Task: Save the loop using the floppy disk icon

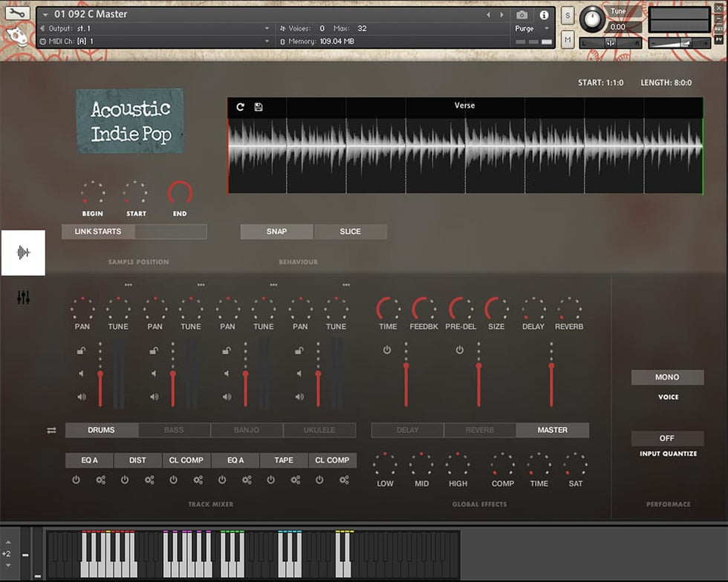Action: 259,107
